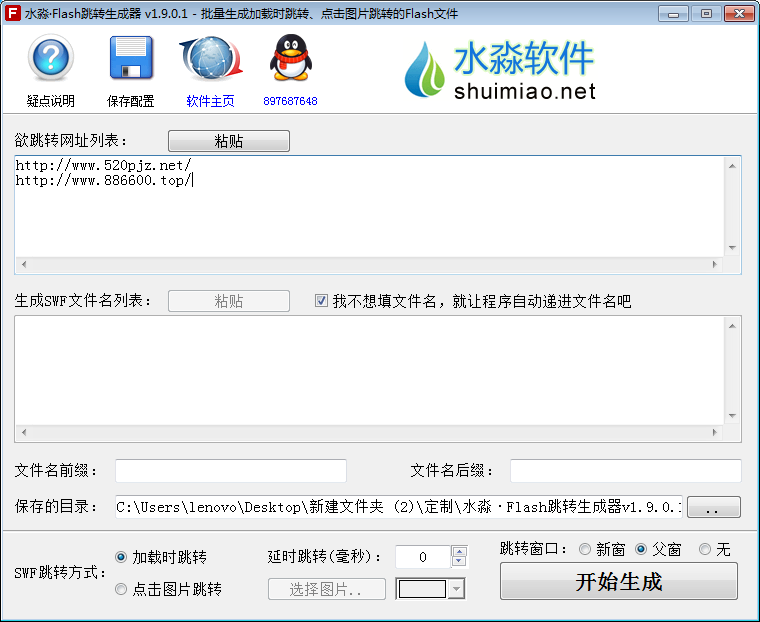Click the white color swatch box

pyautogui.click(x=422, y=589)
